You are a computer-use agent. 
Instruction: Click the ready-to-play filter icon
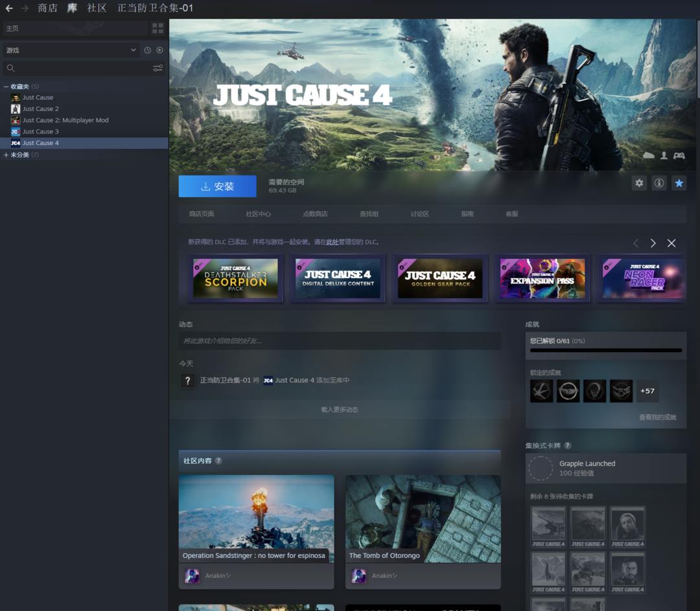pyautogui.click(x=159, y=51)
